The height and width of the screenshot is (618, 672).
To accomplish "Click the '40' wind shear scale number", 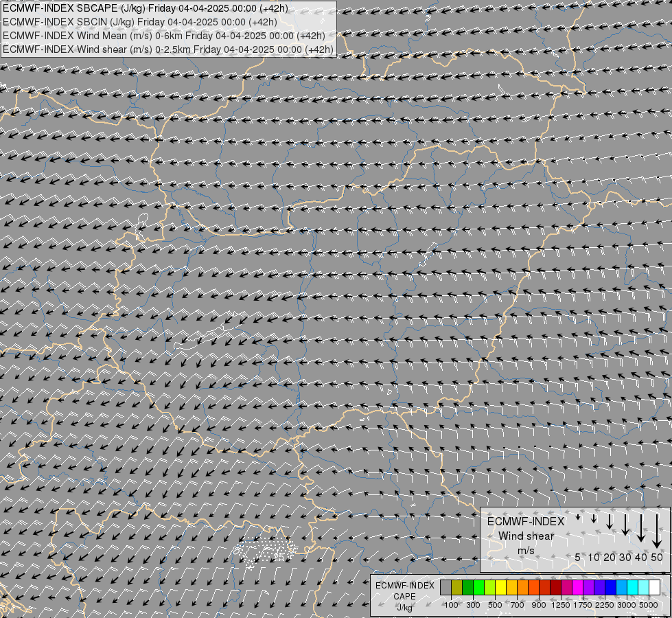I will 640,557.
